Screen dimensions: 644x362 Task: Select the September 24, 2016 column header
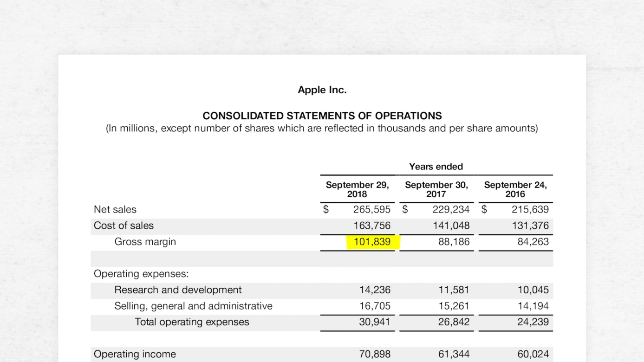[515, 189]
